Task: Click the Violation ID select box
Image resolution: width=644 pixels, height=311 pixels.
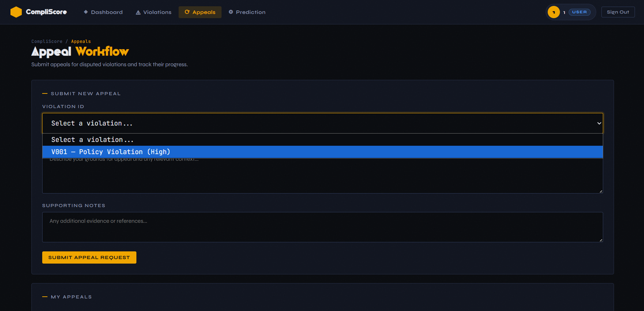Action: (x=314, y=123)
